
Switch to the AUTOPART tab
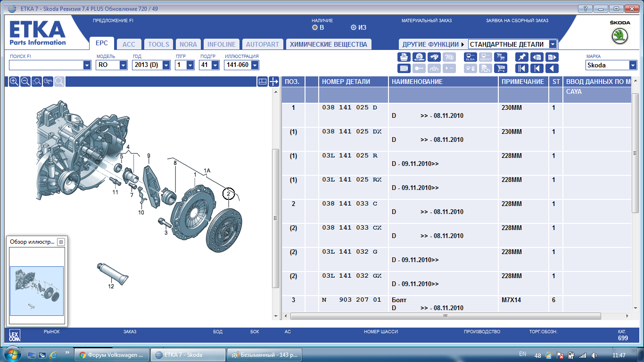point(263,44)
